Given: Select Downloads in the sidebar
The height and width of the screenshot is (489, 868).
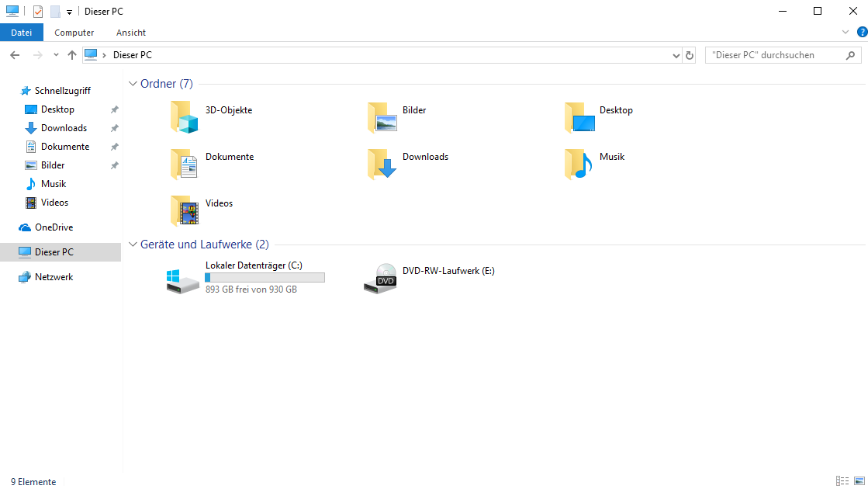Looking at the screenshot, I should tap(66, 128).
